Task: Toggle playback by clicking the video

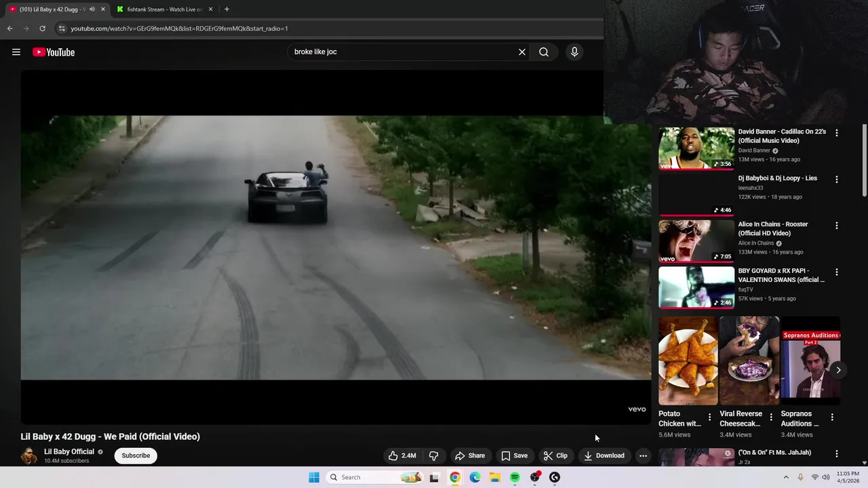Action: click(x=336, y=247)
